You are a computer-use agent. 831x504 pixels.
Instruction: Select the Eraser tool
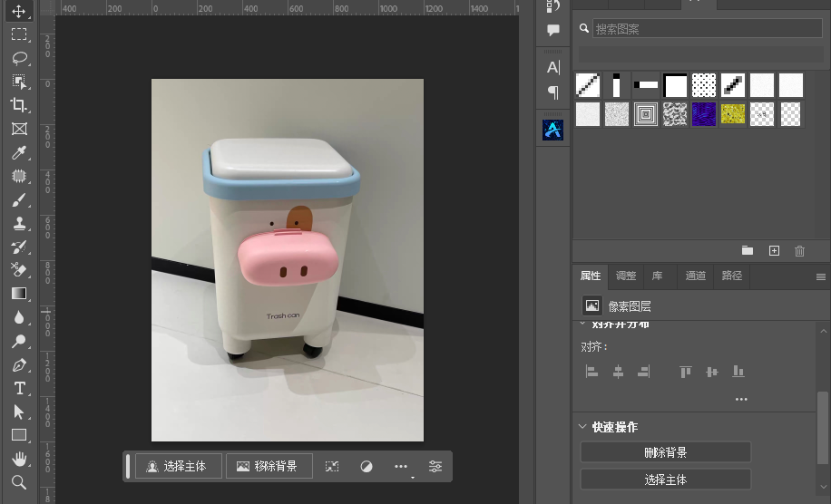pyautogui.click(x=19, y=270)
